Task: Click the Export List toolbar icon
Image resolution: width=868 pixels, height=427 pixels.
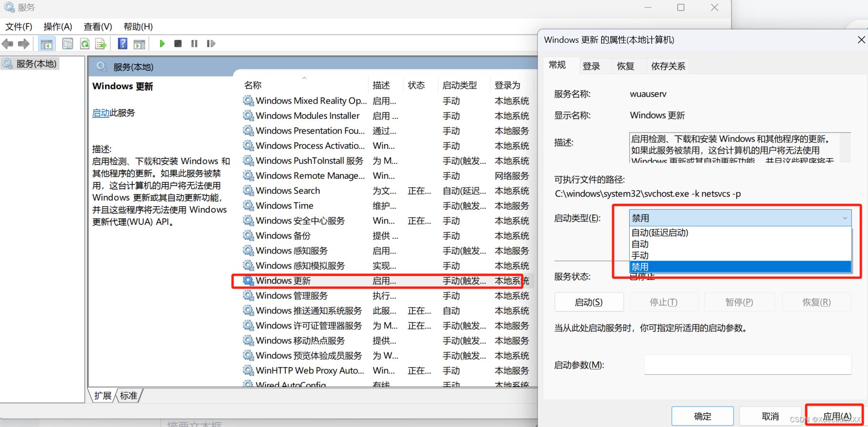Action: [100, 44]
